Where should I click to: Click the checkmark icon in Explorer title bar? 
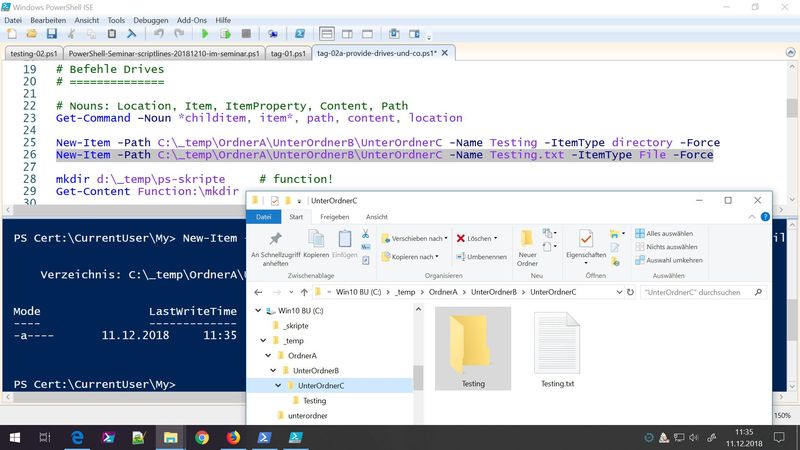(274, 201)
